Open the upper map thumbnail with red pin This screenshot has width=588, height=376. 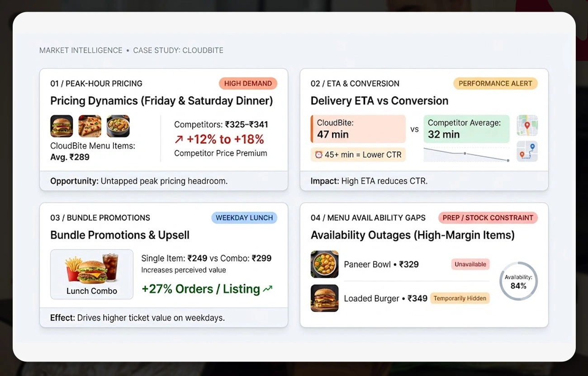(x=527, y=126)
